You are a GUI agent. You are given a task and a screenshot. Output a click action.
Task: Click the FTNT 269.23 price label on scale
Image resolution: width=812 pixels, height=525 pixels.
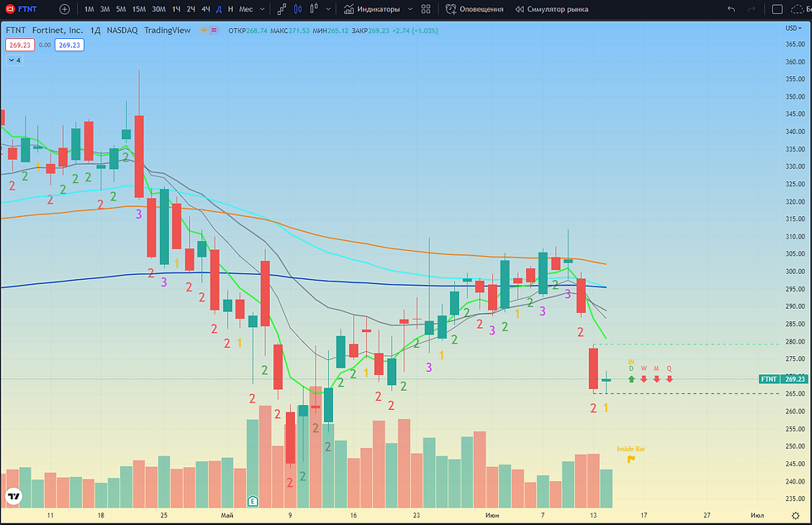pyautogui.click(x=783, y=379)
